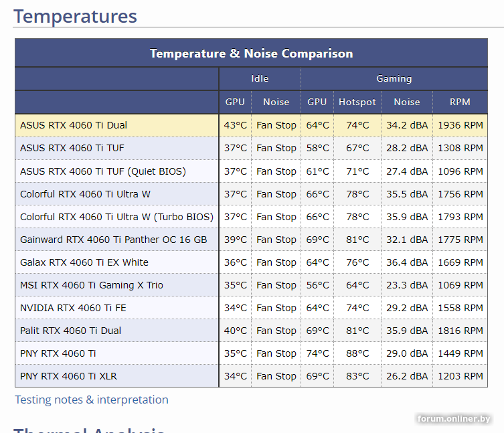Click the 1069 RPM cell
Image resolution: width=504 pixels, height=433 pixels.
[x=460, y=285]
